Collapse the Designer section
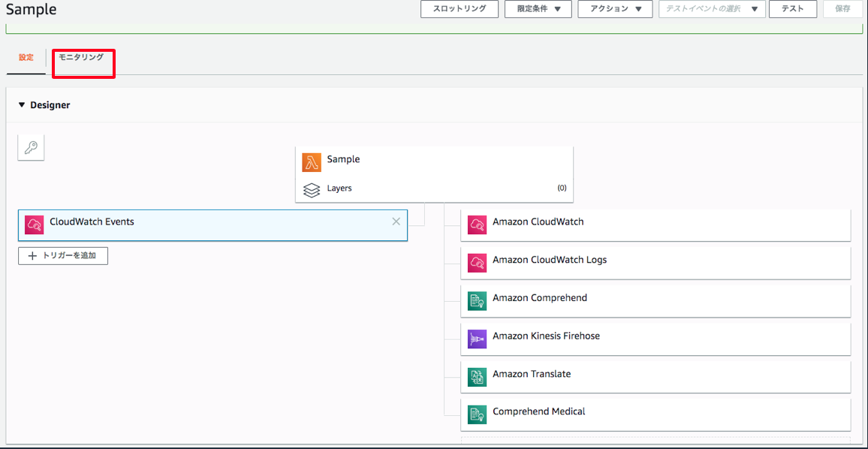Screen dimensions: 868x449 coord(22,104)
